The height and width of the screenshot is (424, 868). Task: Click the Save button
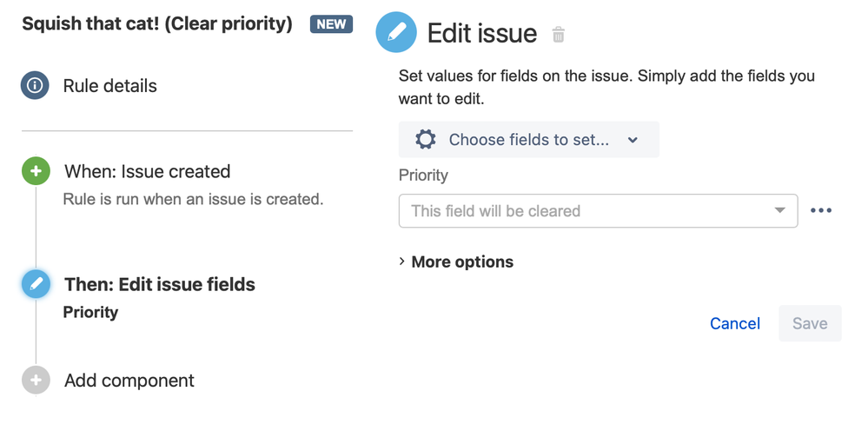[809, 323]
